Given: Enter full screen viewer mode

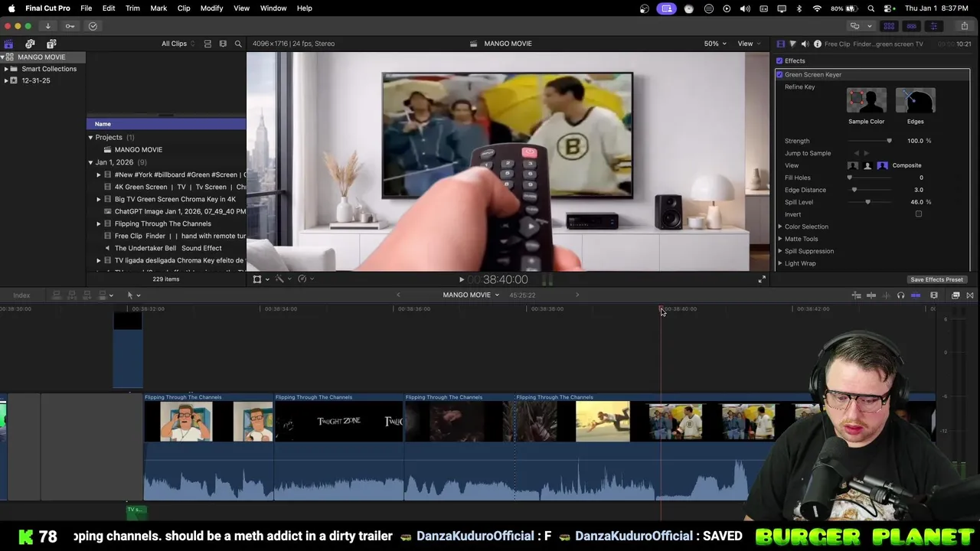Looking at the screenshot, I should click(762, 280).
